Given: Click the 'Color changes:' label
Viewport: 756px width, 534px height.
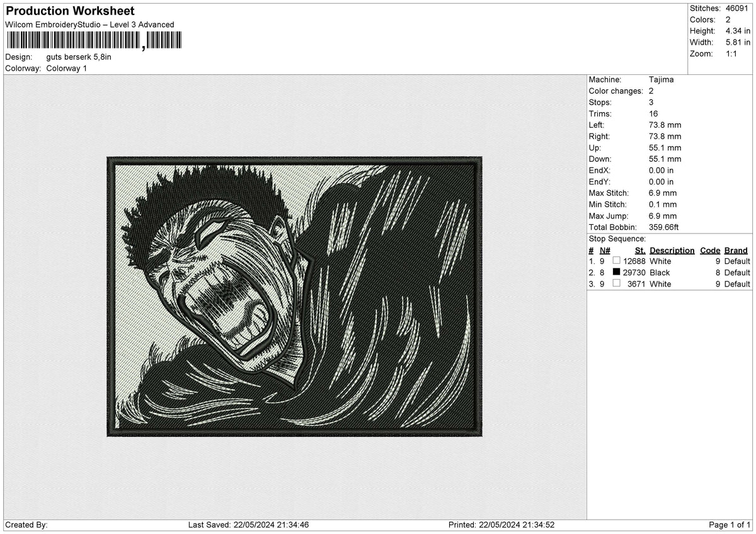Looking at the screenshot, I should [x=616, y=91].
